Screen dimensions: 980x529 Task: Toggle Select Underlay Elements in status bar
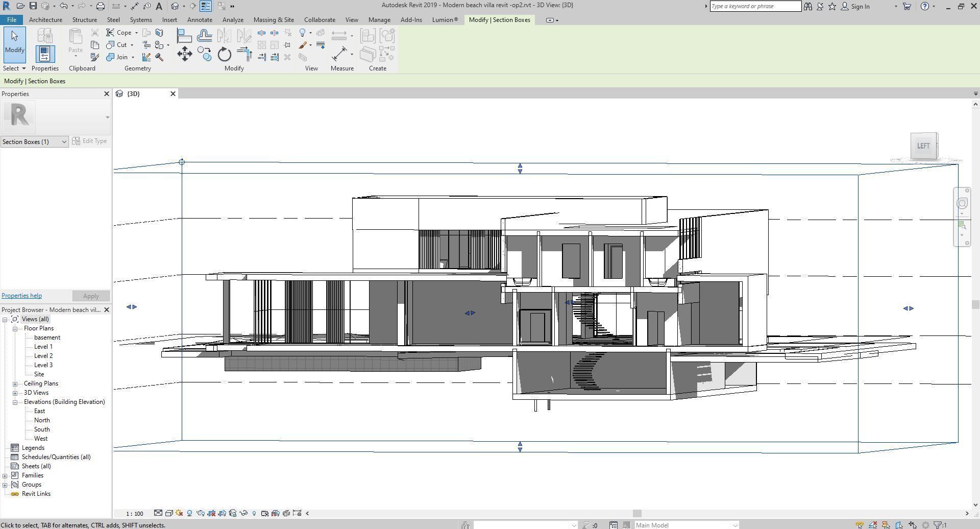(873, 525)
